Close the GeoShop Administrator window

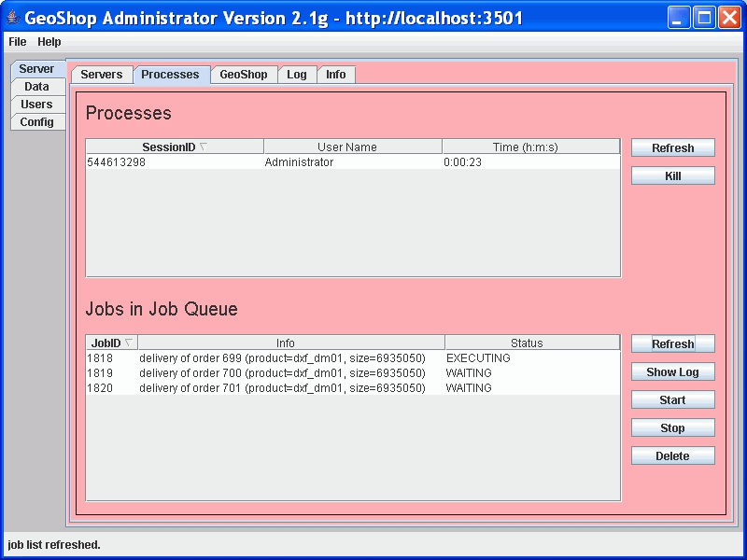point(729,18)
